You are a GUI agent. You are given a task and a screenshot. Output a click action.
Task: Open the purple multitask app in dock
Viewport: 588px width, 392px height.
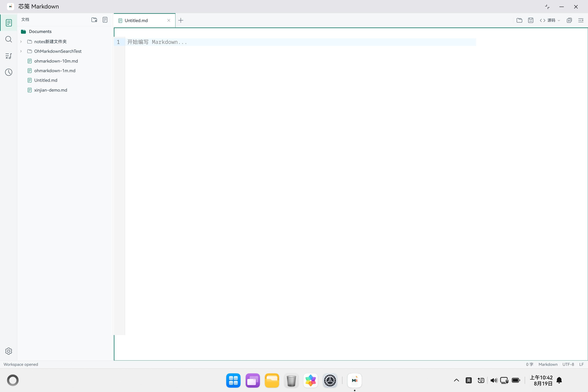coord(253,380)
